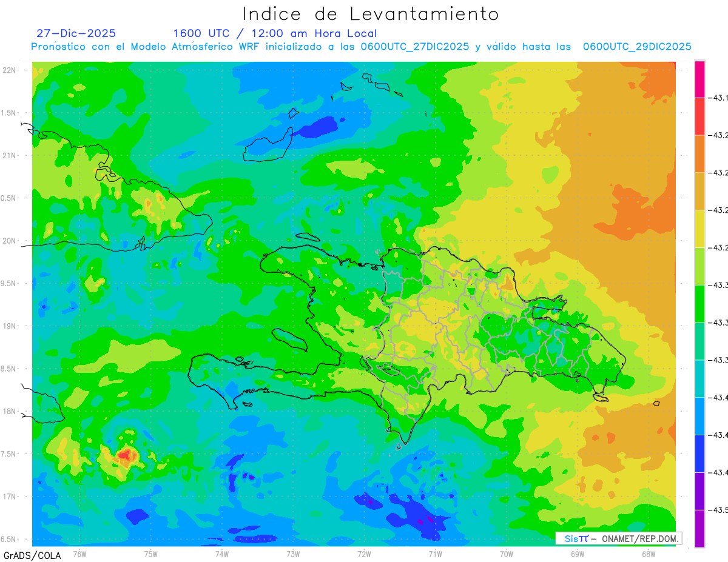Click the "72W" longitude label
Screen dimensions: 728x562
coord(364,554)
